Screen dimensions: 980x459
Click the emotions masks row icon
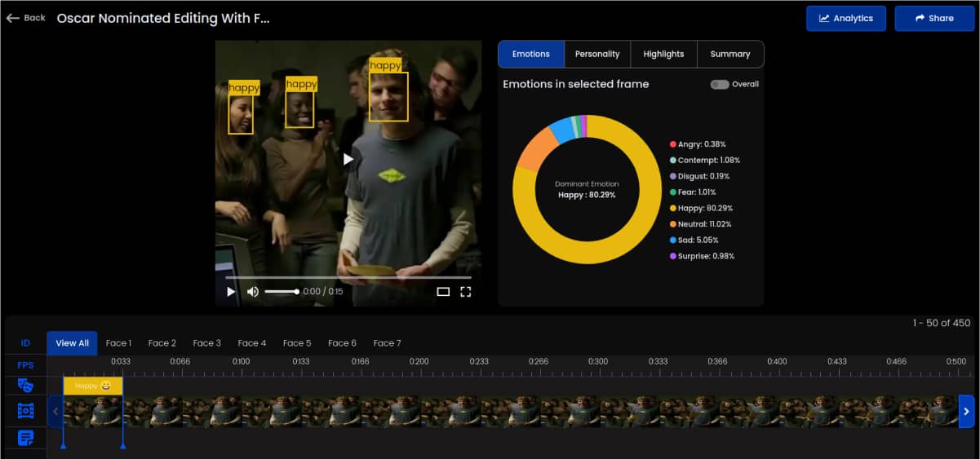pyautogui.click(x=25, y=385)
